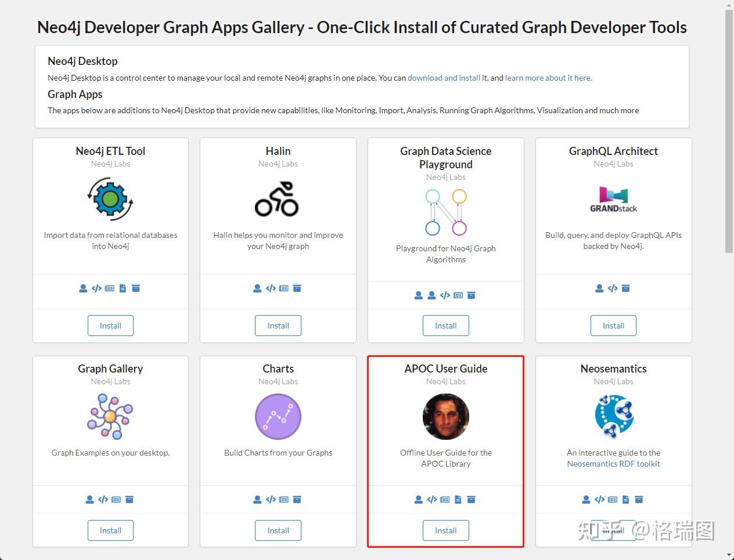Viewport: 734px width, 560px height.
Task: Install the APOC User Guide app
Action: click(445, 530)
